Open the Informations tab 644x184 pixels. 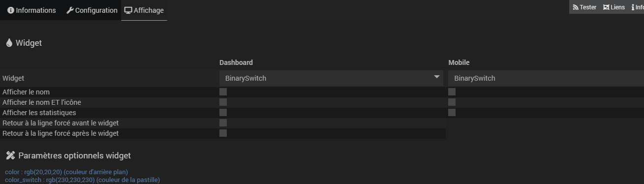click(x=31, y=10)
